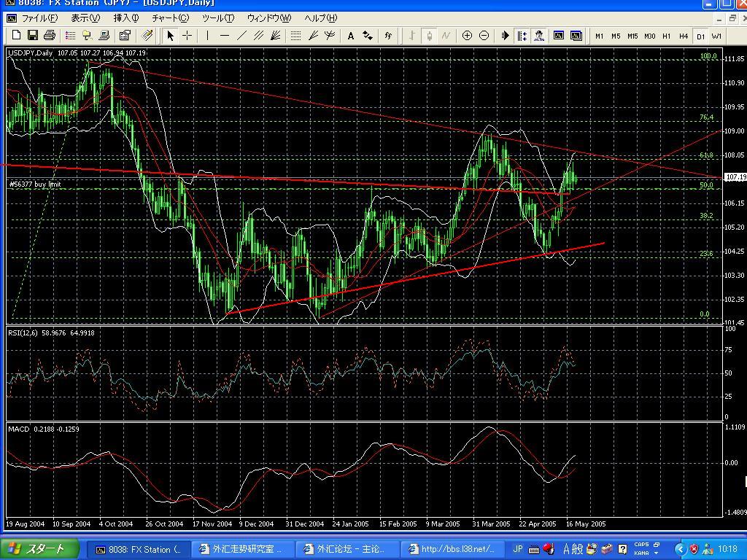Click the Windows スタート button

pyautogui.click(x=38, y=549)
